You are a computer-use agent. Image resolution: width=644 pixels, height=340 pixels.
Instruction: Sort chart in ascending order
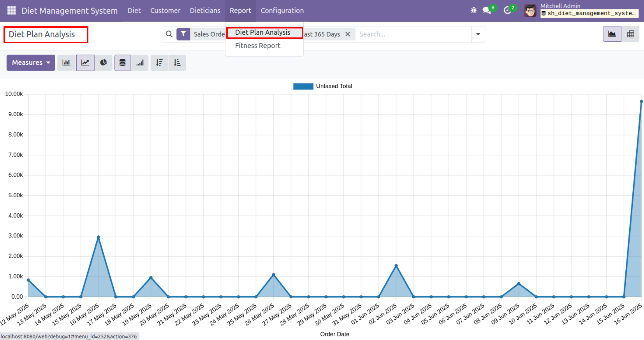[x=177, y=63]
